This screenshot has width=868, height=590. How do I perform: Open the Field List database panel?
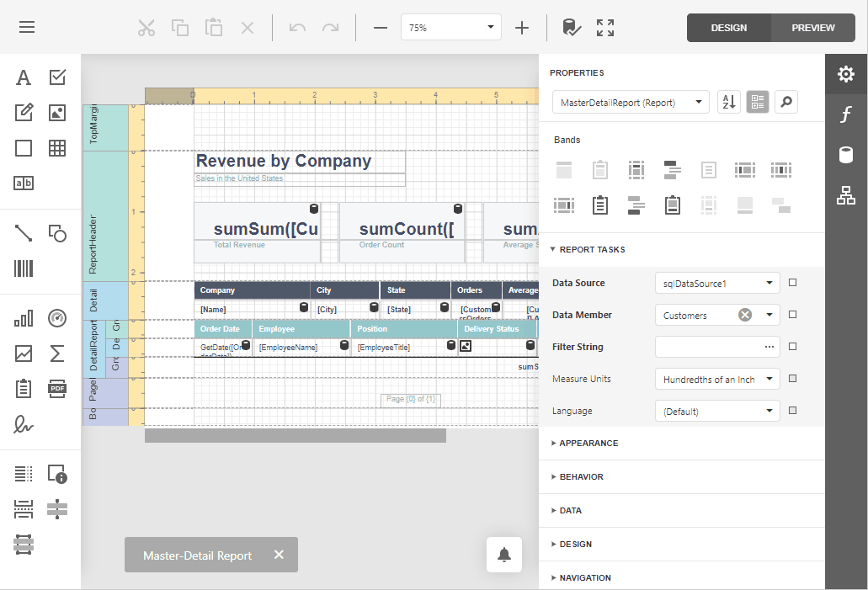click(x=846, y=155)
